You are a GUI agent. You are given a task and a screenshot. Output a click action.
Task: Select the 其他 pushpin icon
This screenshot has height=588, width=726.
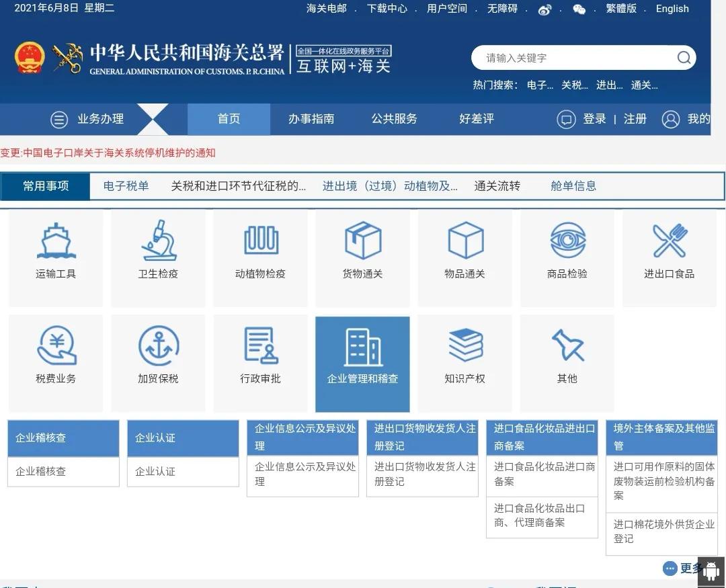click(x=567, y=345)
